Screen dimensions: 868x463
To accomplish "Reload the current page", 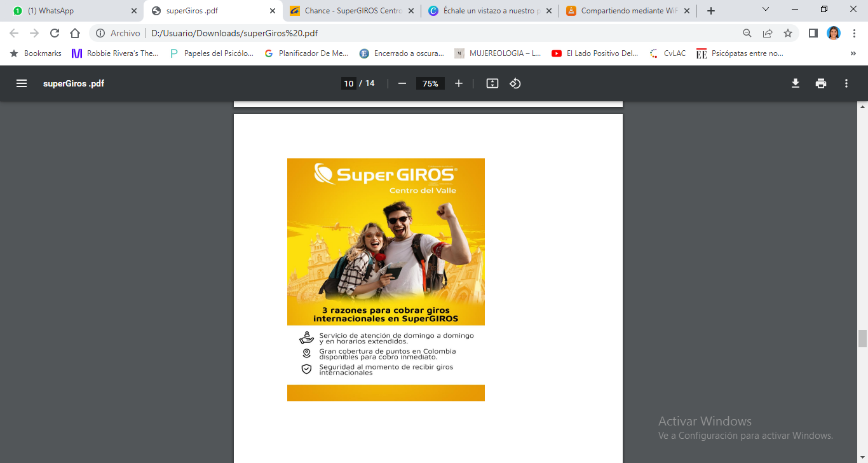I will [55, 33].
